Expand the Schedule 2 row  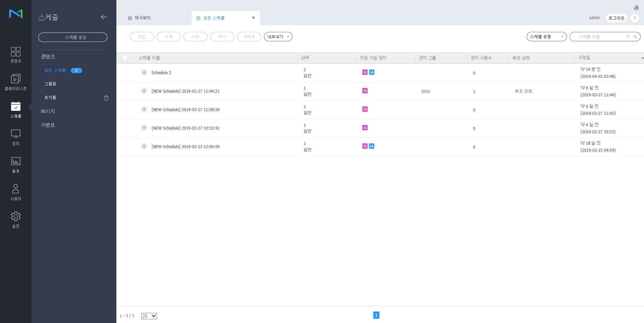click(x=144, y=73)
